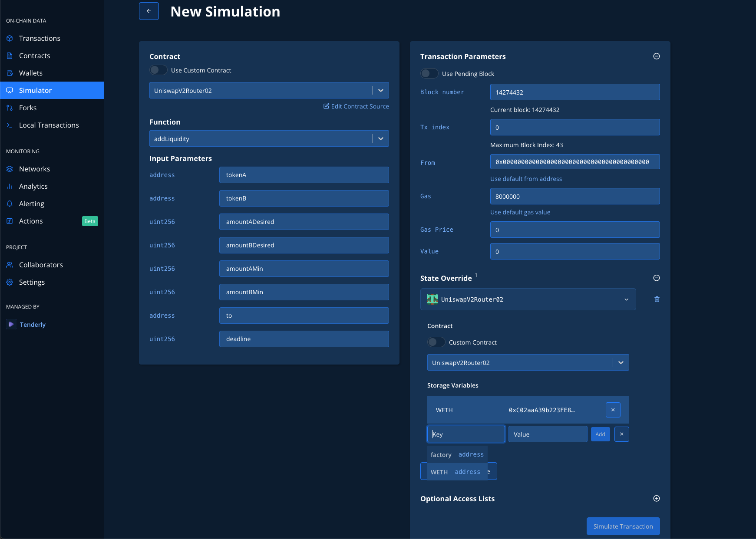Remove the WETH storage variable
This screenshot has width=756, height=539.
click(613, 410)
